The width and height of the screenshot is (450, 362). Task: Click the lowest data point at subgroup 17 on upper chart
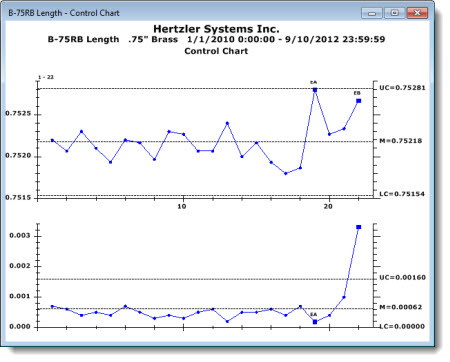coord(286,173)
